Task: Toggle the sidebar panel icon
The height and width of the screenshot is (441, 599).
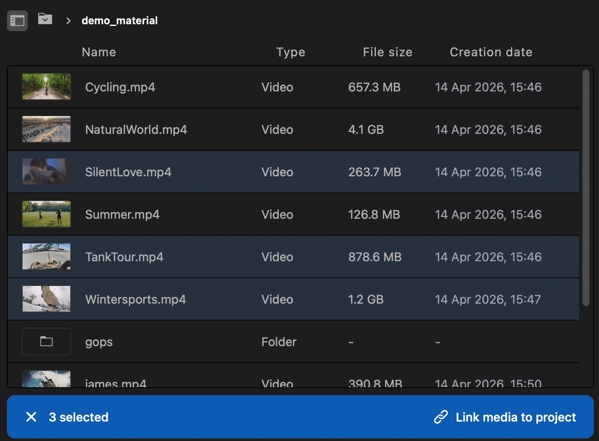Action: (x=17, y=21)
